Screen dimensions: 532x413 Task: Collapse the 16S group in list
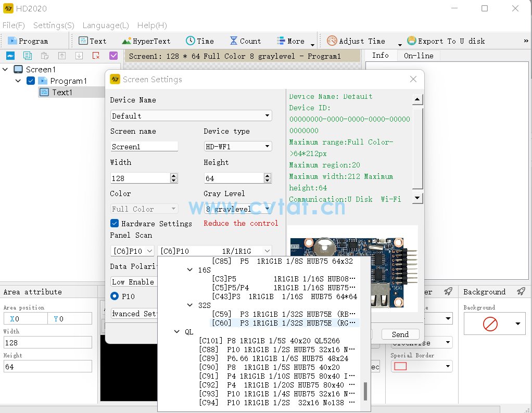(x=190, y=270)
